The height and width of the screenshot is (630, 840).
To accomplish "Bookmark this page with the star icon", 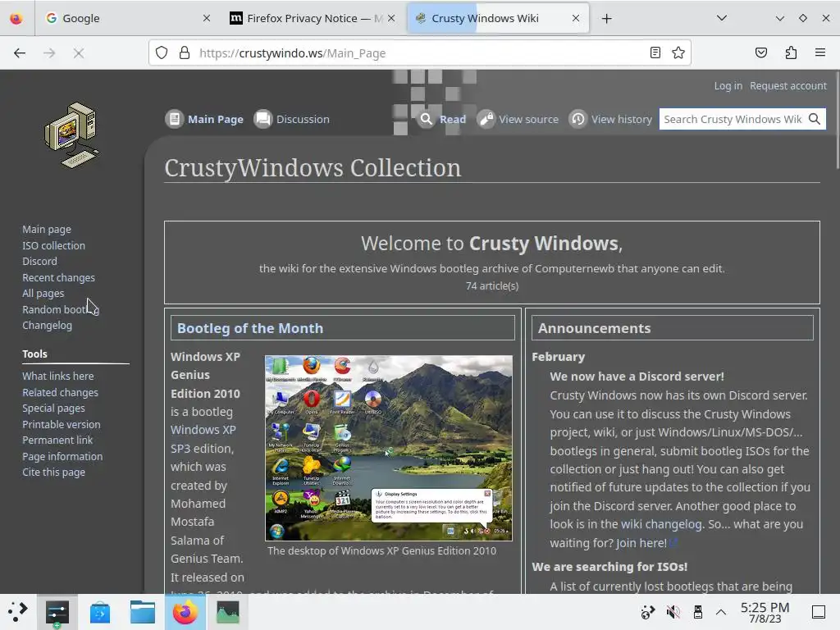I will (678, 52).
